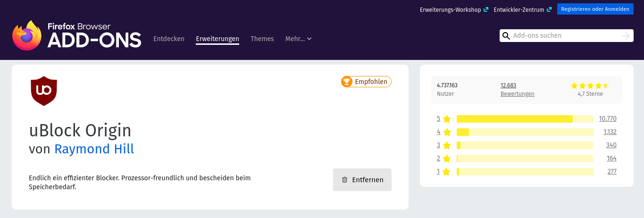Click the uBlock Origin shield icon
This screenshot has height=218, width=644.
point(44,91)
